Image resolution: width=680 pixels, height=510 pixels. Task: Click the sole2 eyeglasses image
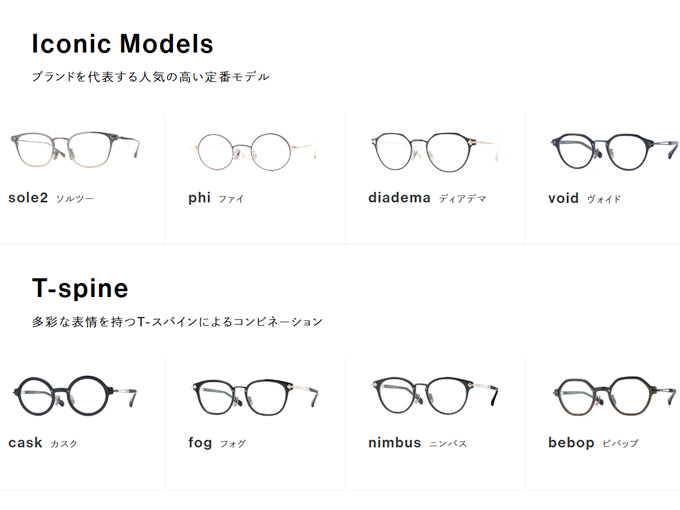pyautogui.click(x=74, y=149)
